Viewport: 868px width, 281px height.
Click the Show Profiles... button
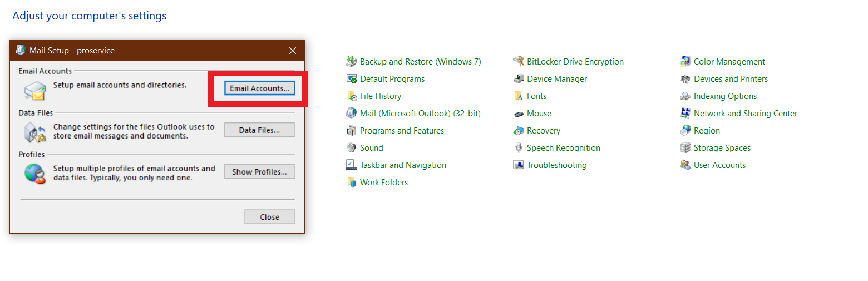pyautogui.click(x=259, y=171)
